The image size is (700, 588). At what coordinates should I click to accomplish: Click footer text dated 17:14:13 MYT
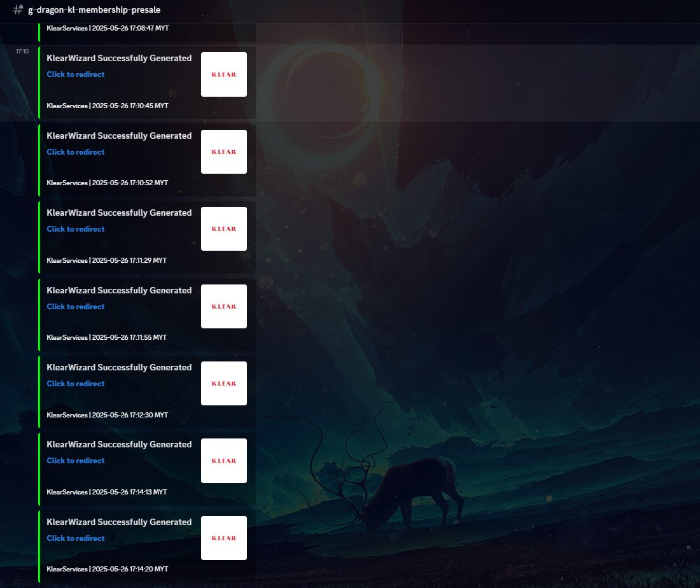coord(107,492)
